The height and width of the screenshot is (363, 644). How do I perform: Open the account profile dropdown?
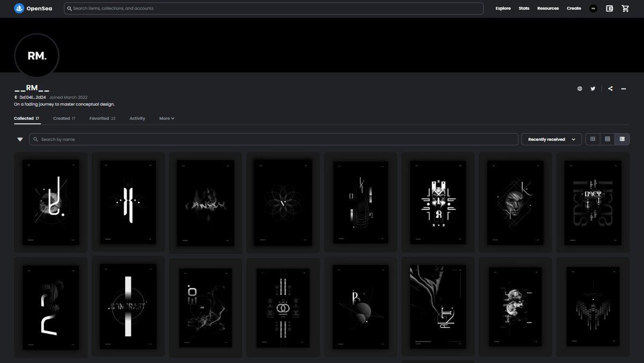click(592, 8)
